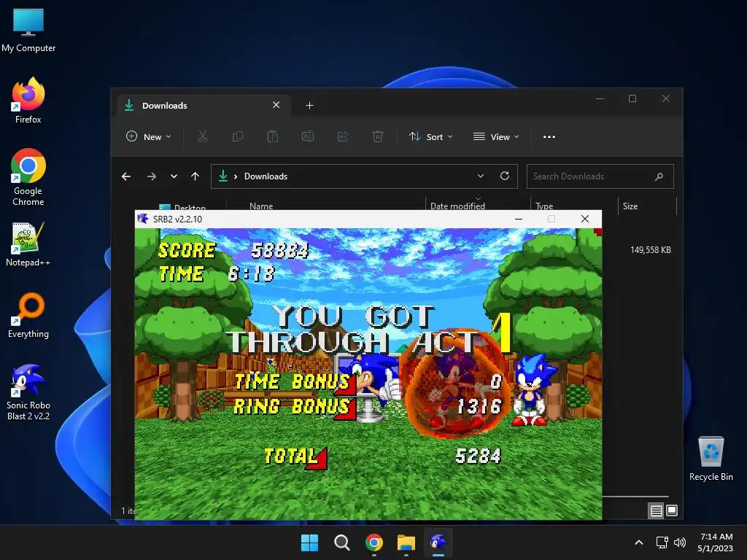Open the clock and date flyout
Screen dimensions: 747x560
(x=716, y=542)
